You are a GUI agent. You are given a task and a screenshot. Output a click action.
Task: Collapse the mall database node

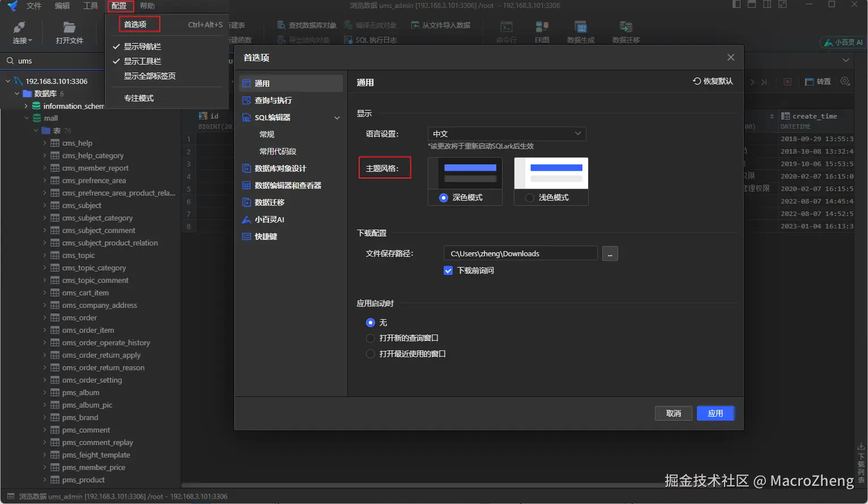click(x=26, y=118)
